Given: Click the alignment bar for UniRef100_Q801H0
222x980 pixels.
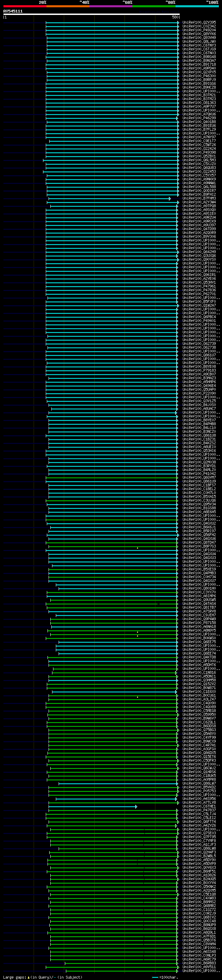Looking at the screenshot, I should coord(118,589).
